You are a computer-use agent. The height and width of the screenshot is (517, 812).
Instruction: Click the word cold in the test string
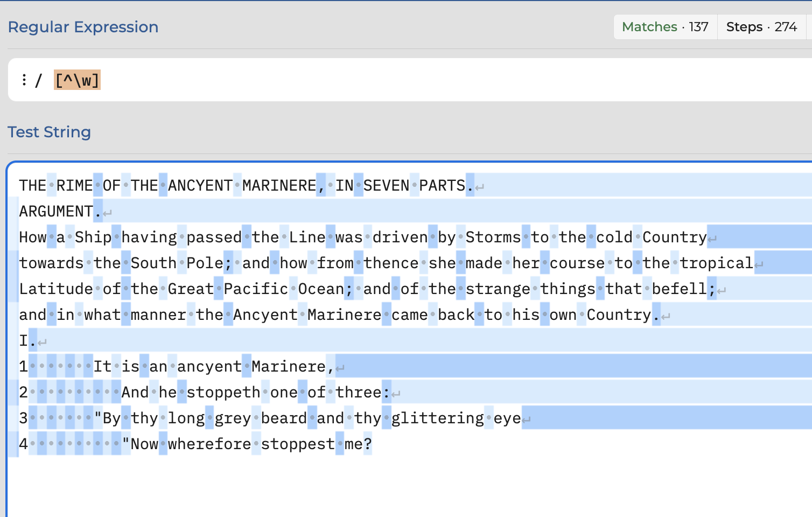[614, 237]
